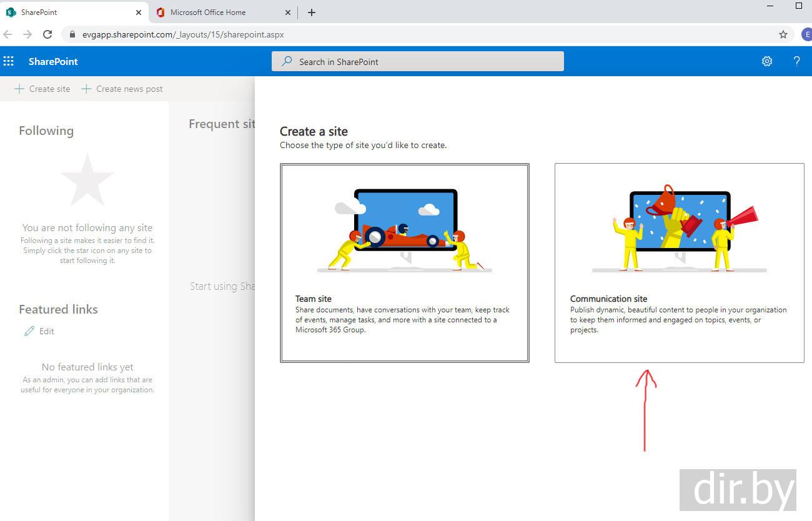Image resolution: width=812 pixels, height=521 pixels.
Task: Open the app launcher waffle icon
Action: (9, 61)
